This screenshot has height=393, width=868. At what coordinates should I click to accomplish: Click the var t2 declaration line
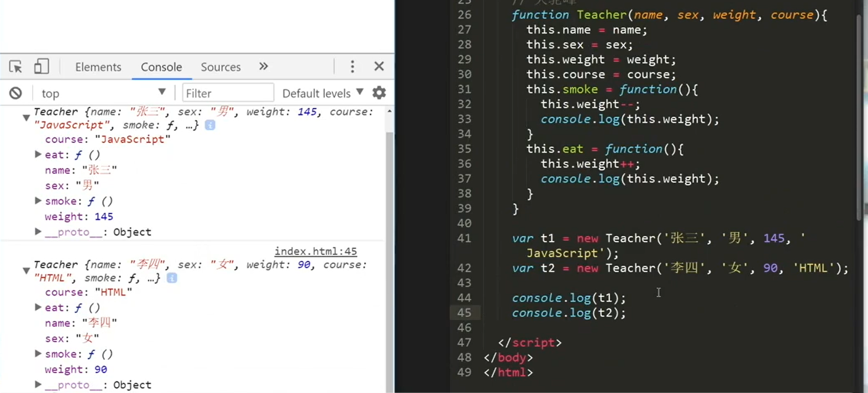pos(680,268)
